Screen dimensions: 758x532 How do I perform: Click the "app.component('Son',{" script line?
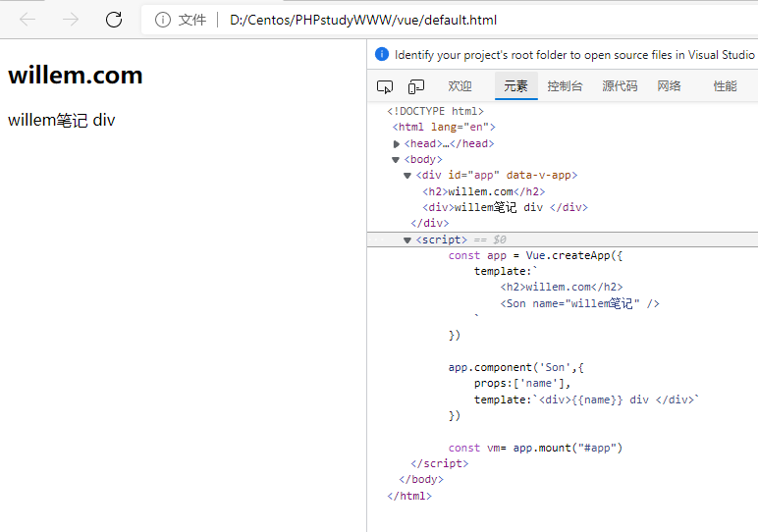click(x=515, y=368)
